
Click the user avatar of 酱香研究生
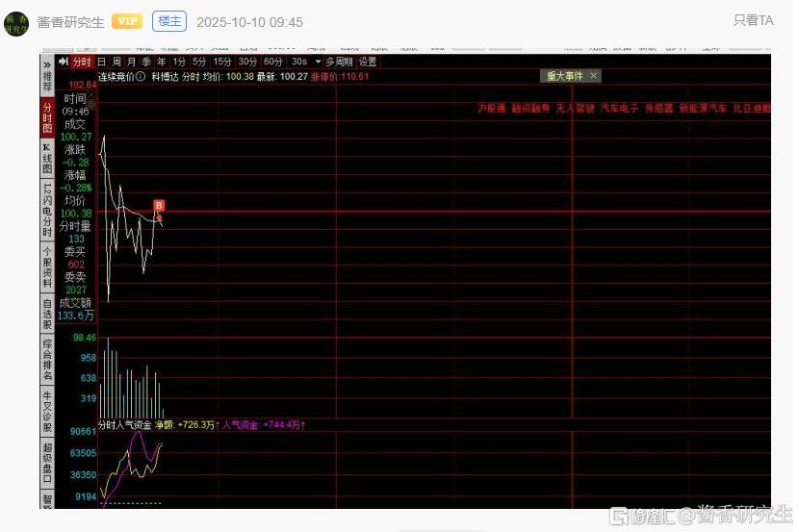click(x=17, y=22)
